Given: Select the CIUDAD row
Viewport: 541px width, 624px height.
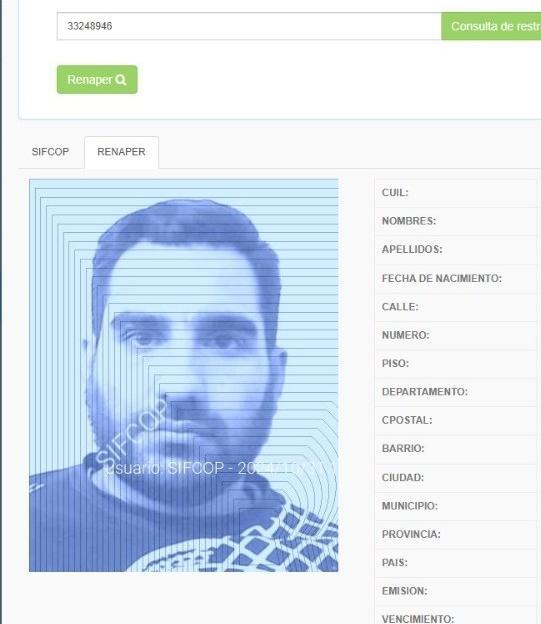Looking at the screenshot, I should click(458, 477).
